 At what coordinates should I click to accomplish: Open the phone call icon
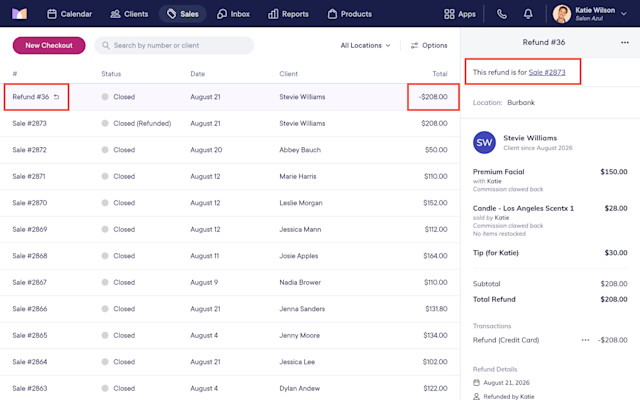[502, 14]
